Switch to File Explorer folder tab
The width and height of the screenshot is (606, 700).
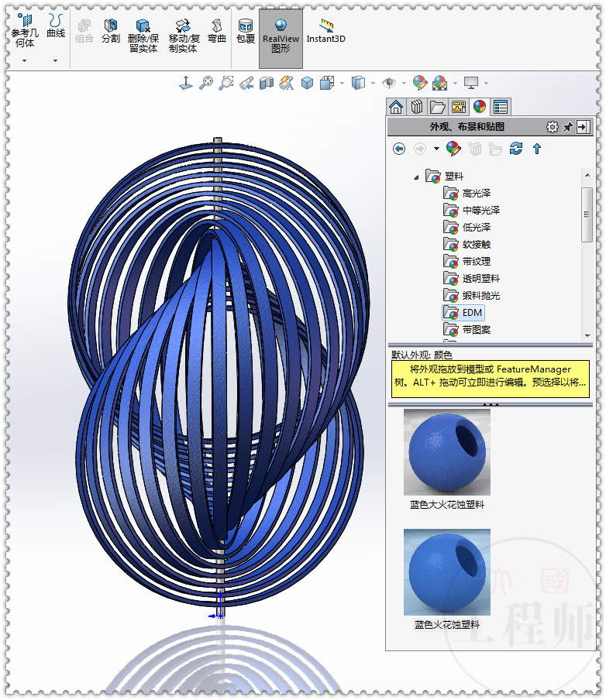pyautogui.click(x=438, y=107)
